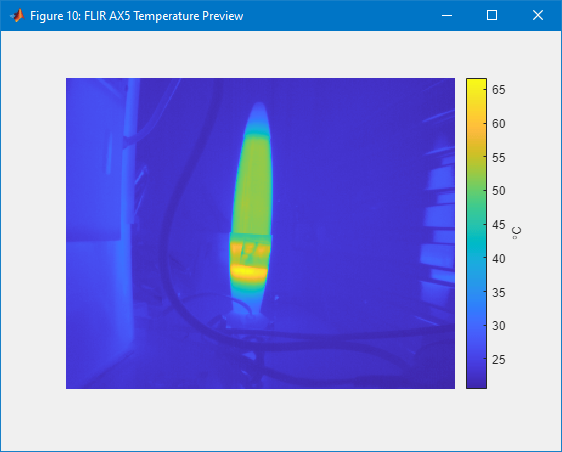Click the figure title text in title bar
The height and width of the screenshot is (452, 562).
click(x=137, y=16)
